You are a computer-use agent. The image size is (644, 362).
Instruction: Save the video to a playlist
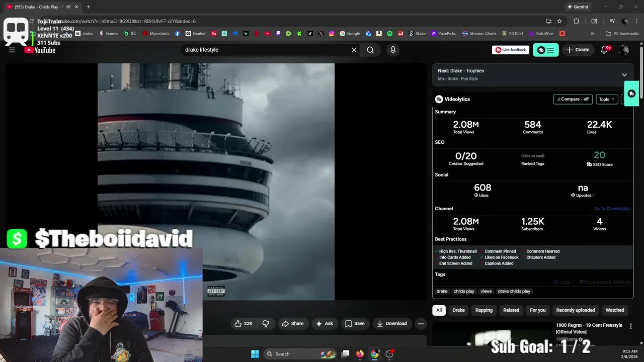pos(355,324)
